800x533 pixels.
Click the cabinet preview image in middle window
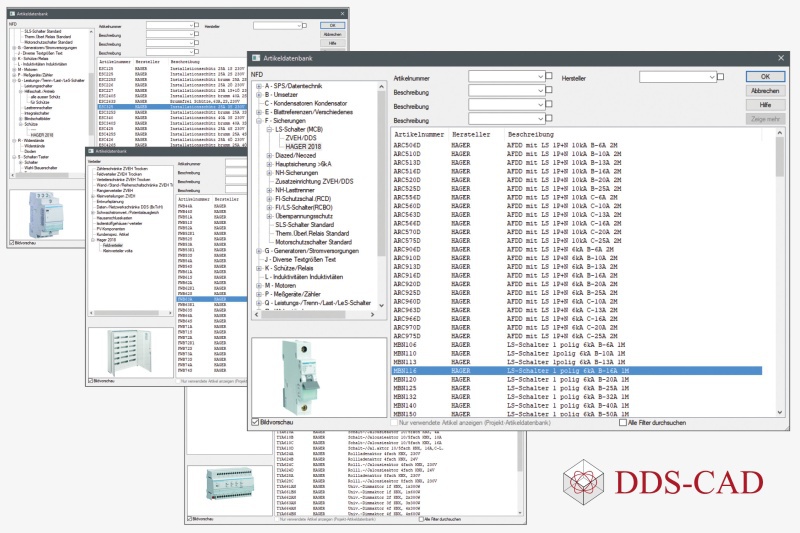pyautogui.click(x=129, y=353)
